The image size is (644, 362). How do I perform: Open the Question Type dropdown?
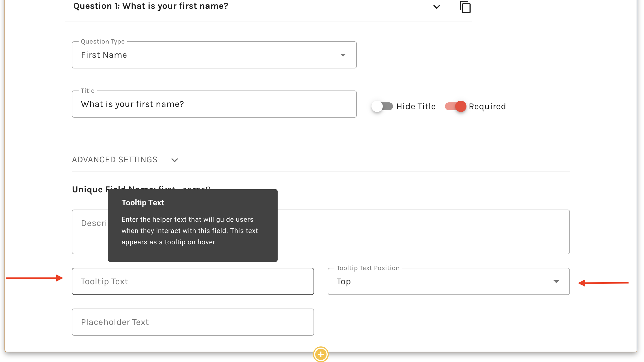214,55
